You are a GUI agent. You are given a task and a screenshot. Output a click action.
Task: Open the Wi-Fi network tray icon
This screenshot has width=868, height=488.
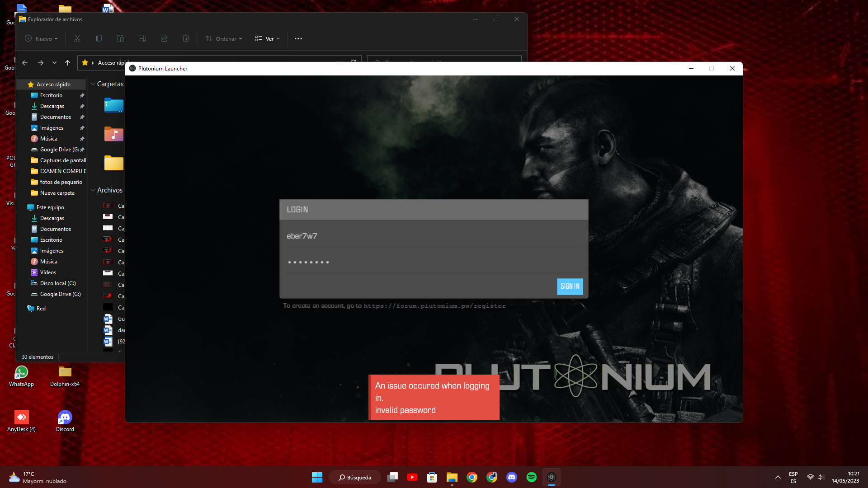click(x=811, y=477)
